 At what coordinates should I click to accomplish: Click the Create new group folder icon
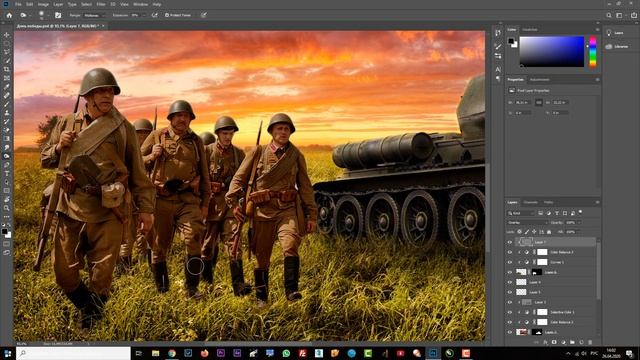tap(572, 342)
